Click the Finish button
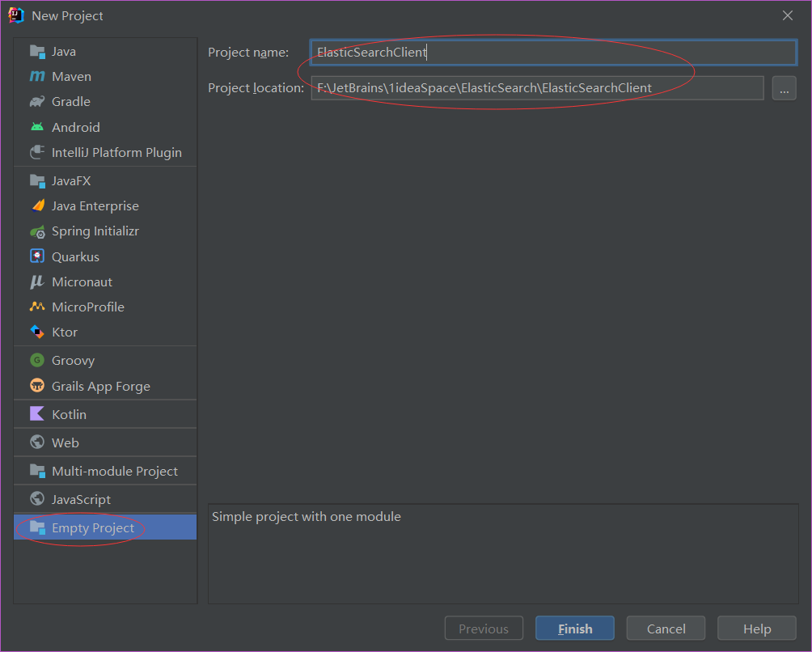Image resolution: width=812 pixels, height=652 pixels. tap(575, 629)
